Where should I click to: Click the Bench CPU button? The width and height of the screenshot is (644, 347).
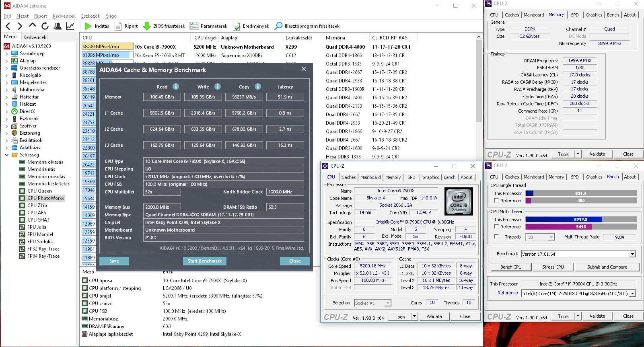pyautogui.click(x=511, y=267)
